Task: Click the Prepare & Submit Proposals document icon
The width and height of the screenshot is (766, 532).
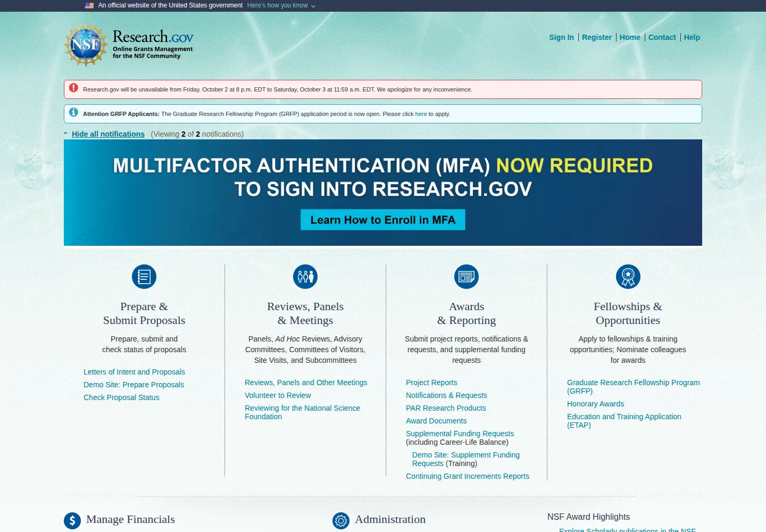Action: pyautogui.click(x=144, y=277)
